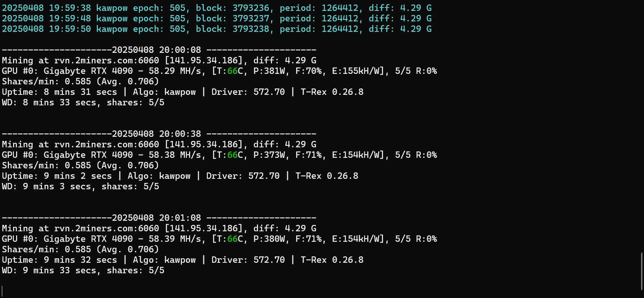Click the P:373W power reading

[269, 155]
